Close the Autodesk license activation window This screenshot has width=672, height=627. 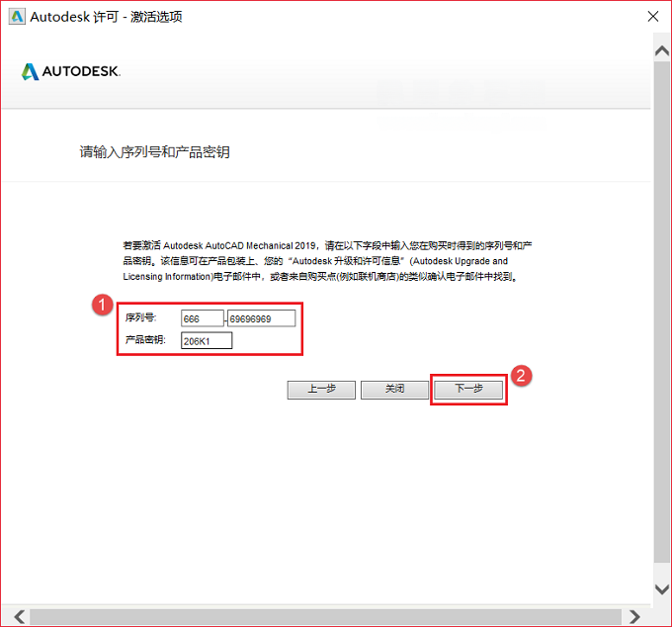point(652,17)
